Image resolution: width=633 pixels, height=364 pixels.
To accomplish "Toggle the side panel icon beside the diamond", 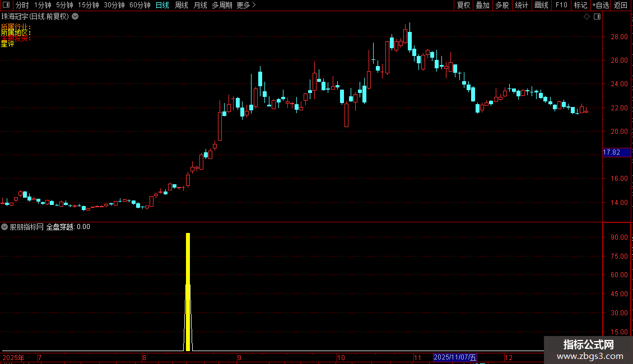I will 597,17.
